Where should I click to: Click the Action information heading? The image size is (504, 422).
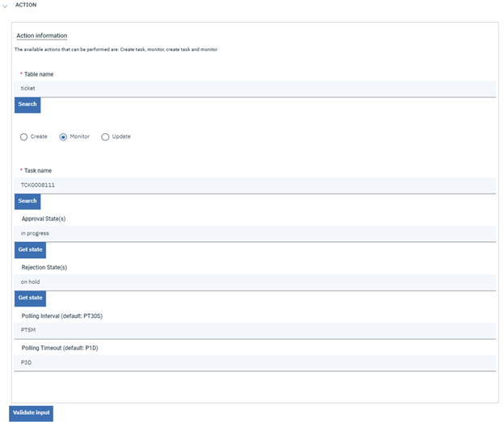[x=42, y=36]
